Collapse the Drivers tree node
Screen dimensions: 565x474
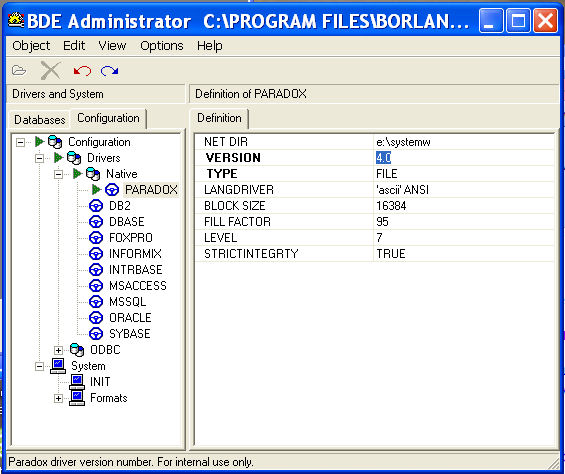tap(39, 158)
